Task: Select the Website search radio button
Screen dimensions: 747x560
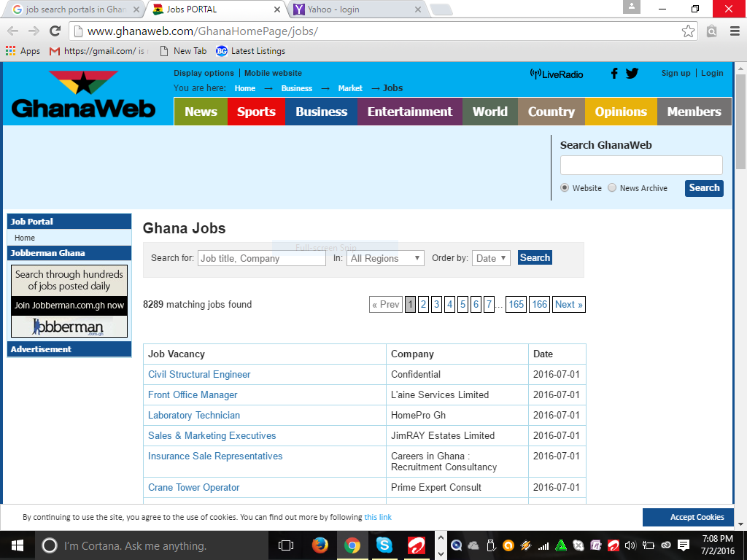Action: pyautogui.click(x=565, y=187)
